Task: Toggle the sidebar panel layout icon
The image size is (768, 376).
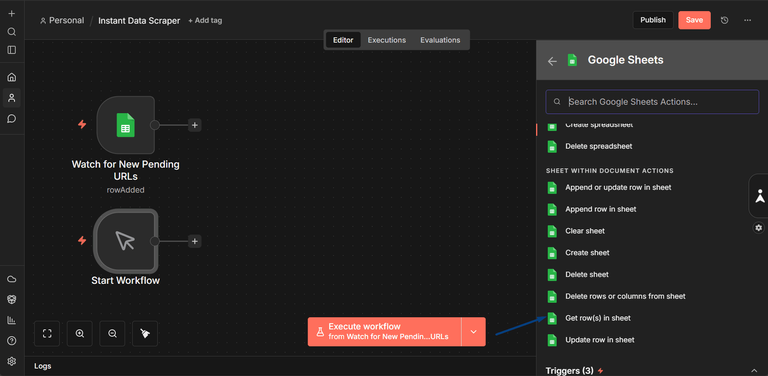Action: tap(12, 50)
